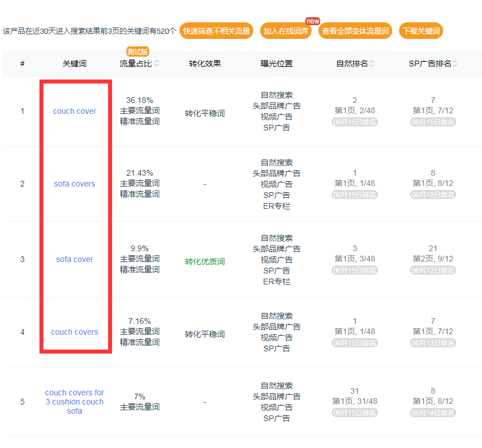Screen dimensions: 482x448
Task: Open the couch covers keyword link
Action: point(75,332)
